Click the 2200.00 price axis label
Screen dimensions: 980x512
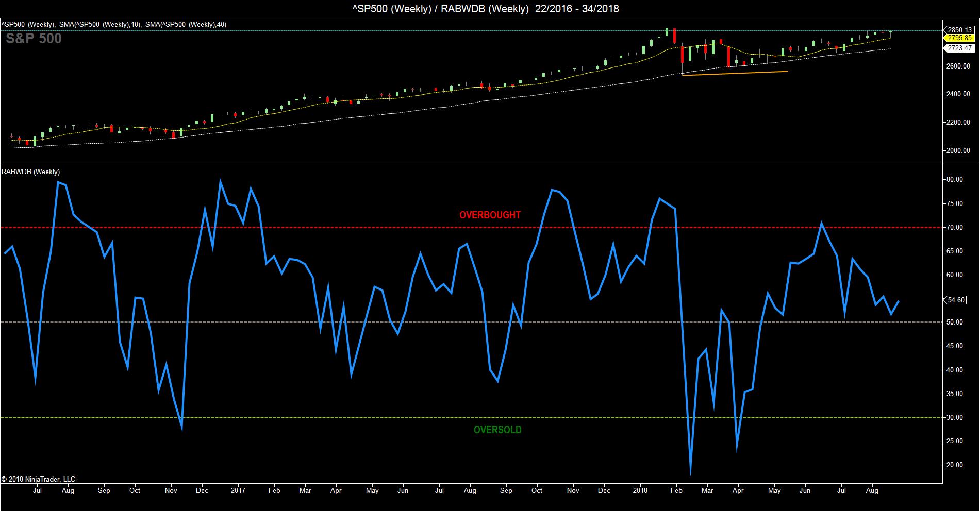click(959, 123)
